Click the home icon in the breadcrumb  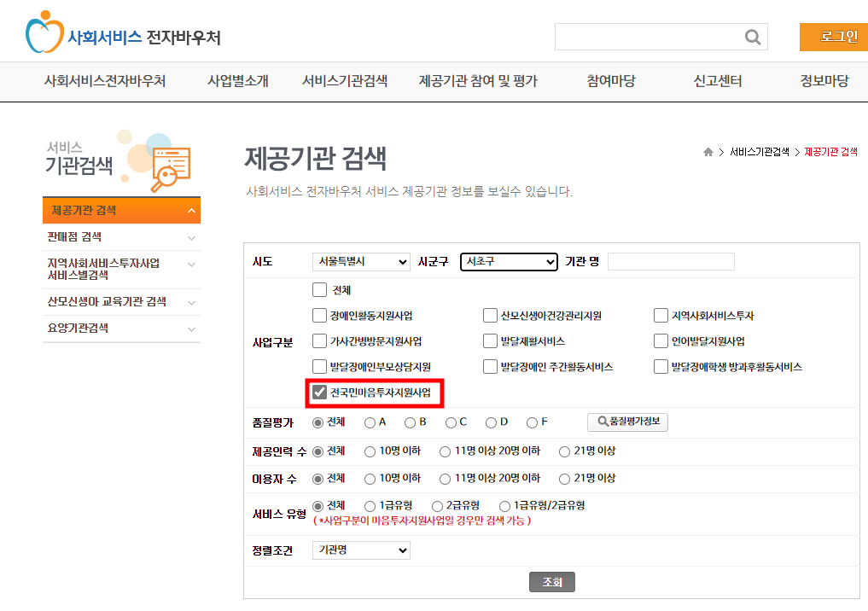708,151
